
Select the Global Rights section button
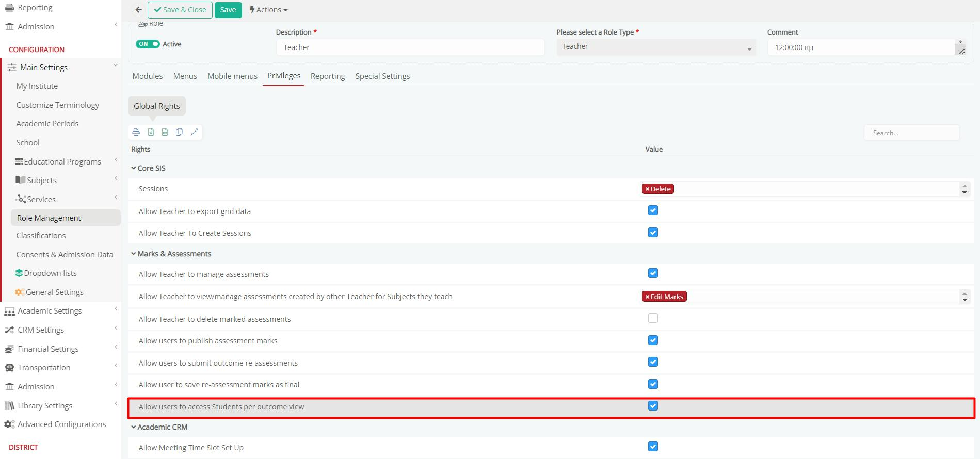coord(157,106)
